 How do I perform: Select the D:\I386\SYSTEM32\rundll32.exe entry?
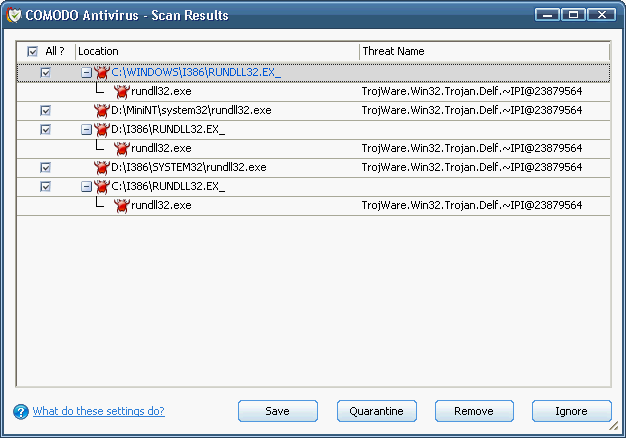[189, 167]
